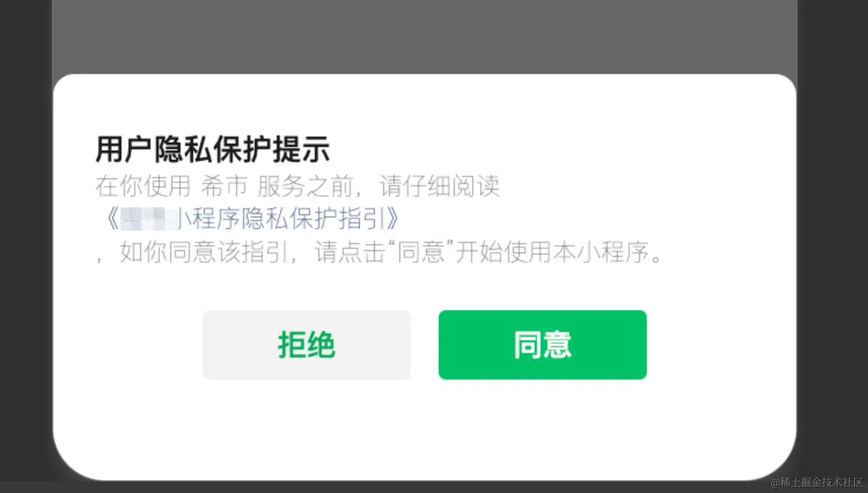Screen dimensions: 868x493
Task: Click the 请点击 words before quoted 同意
Action: coord(350,252)
